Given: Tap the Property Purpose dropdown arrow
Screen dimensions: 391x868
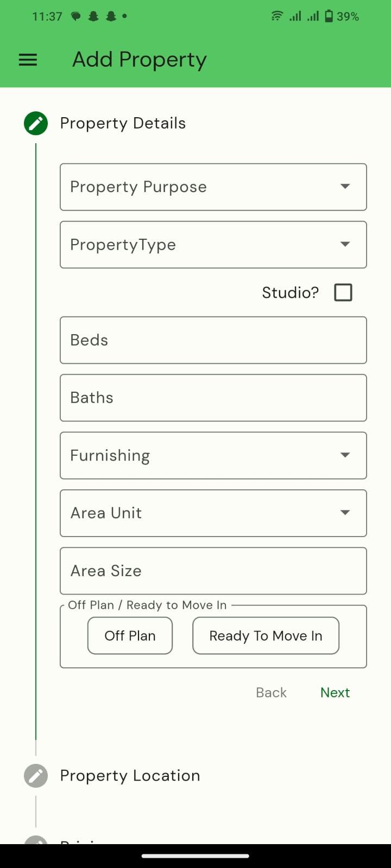Looking at the screenshot, I should point(345,187).
